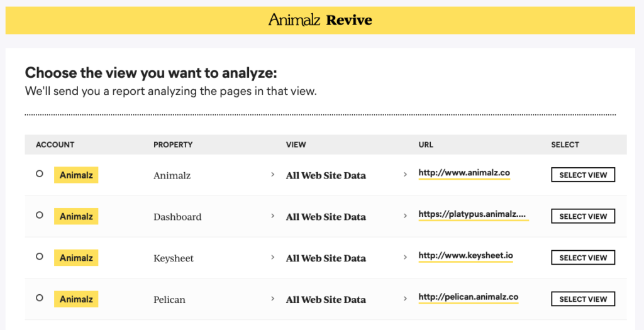Click All Web Site Data in Keysheet row
Image resolution: width=644 pixels, height=330 pixels.
(x=326, y=258)
